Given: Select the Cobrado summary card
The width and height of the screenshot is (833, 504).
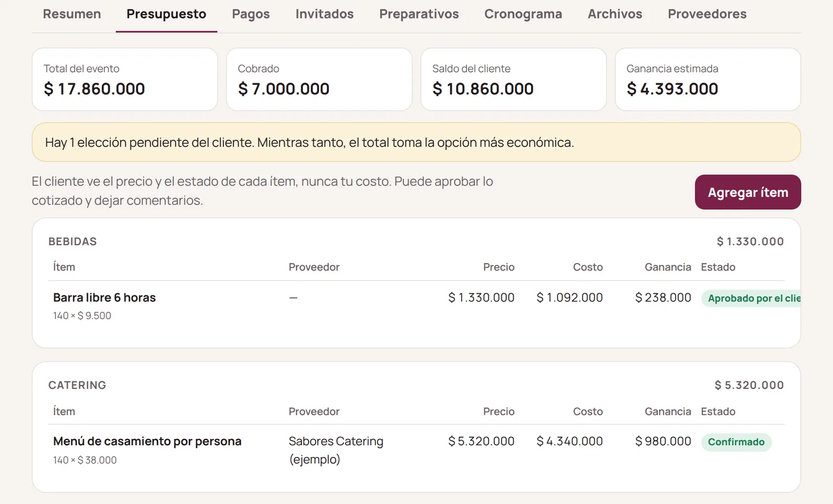Looking at the screenshot, I should (x=319, y=79).
